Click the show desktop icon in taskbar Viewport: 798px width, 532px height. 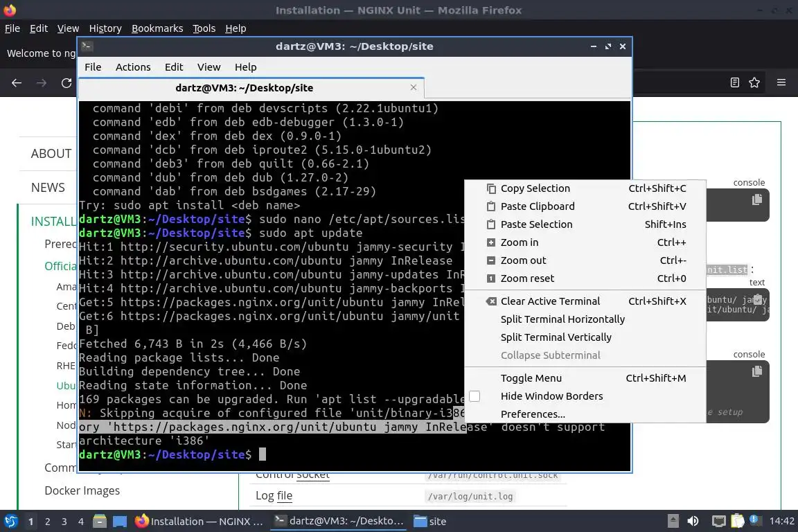120,522
